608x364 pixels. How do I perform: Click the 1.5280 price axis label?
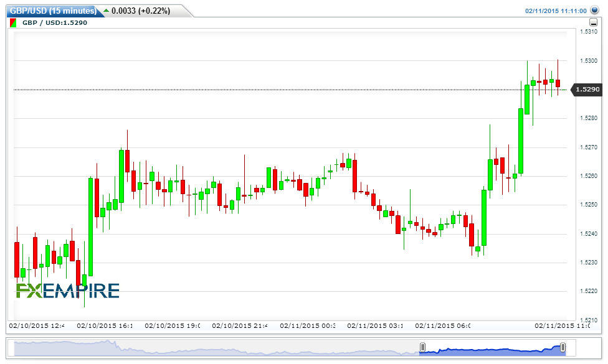(588, 118)
